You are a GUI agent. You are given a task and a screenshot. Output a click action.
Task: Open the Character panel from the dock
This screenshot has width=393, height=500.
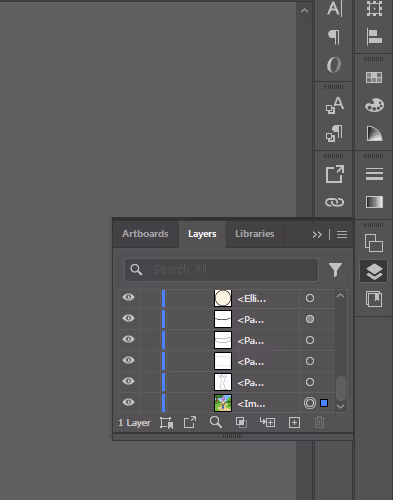(x=334, y=8)
